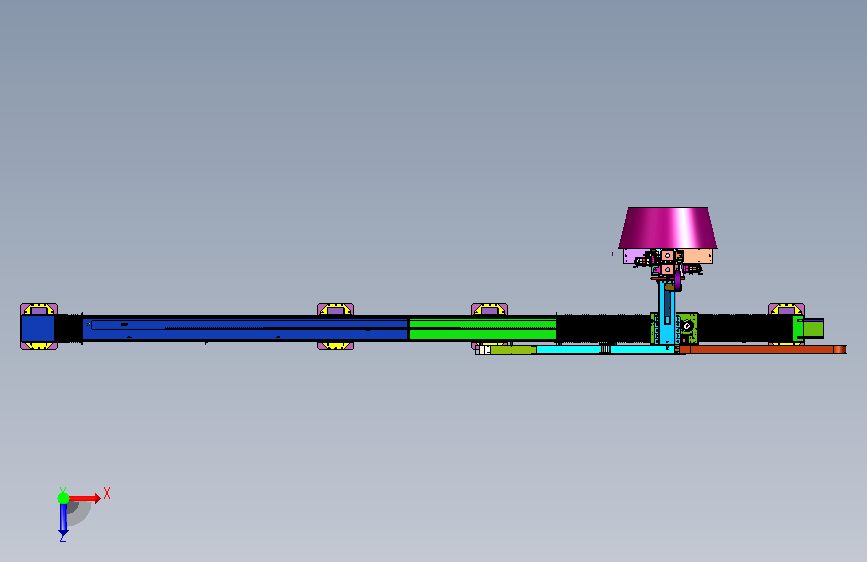Select the long blue rail section
Viewport: 867px width, 562px height.
(x=244, y=329)
